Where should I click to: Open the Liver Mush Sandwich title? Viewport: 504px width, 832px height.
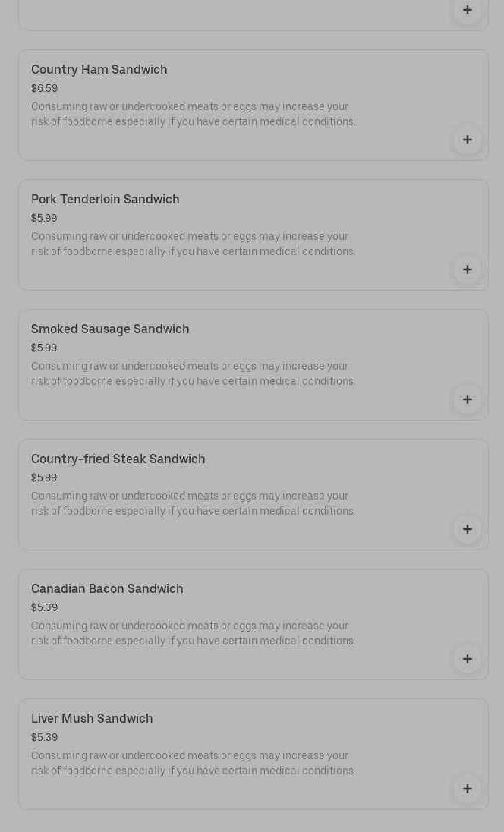click(92, 719)
